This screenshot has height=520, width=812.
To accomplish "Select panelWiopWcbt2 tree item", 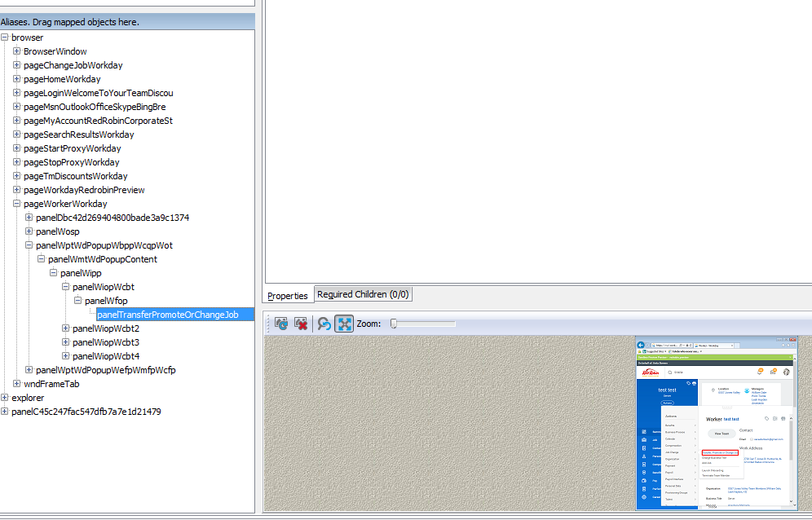I will pos(106,328).
